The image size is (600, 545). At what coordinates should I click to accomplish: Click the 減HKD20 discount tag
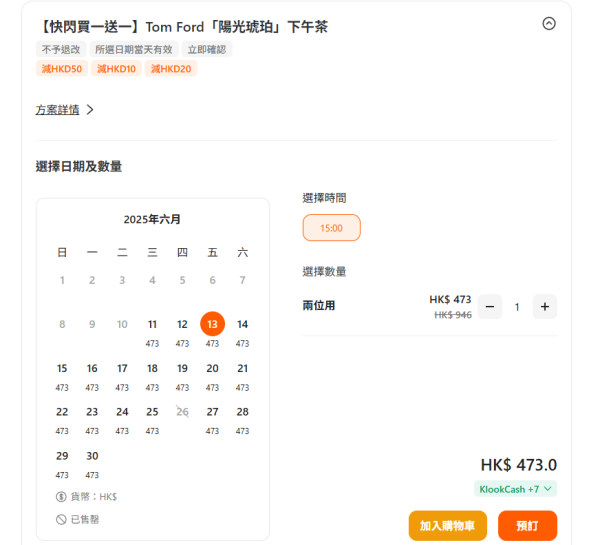pyautogui.click(x=171, y=69)
